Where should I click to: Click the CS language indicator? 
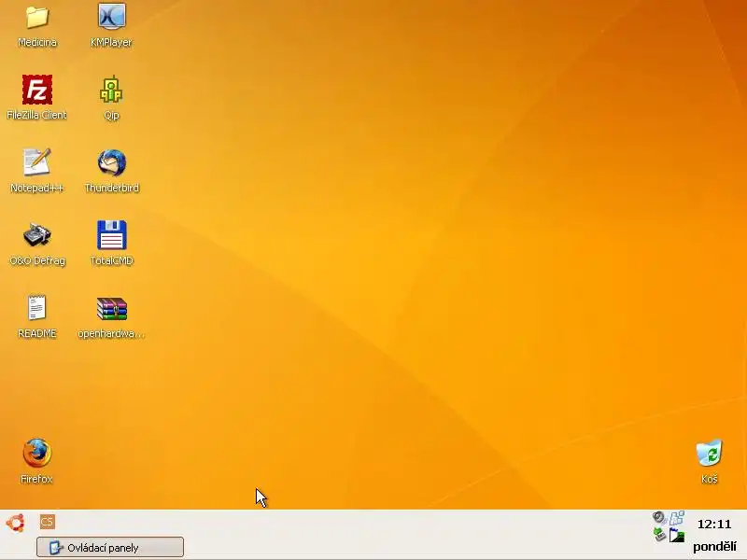click(48, 522)
